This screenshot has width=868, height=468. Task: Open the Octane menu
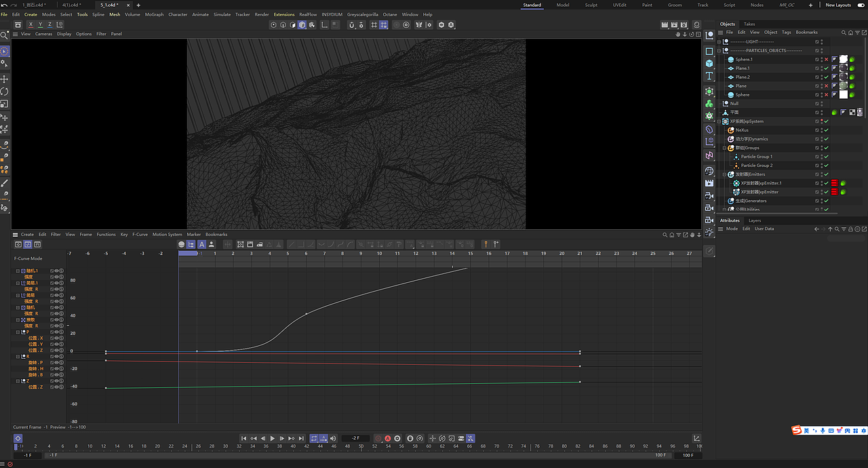(390, 14)
